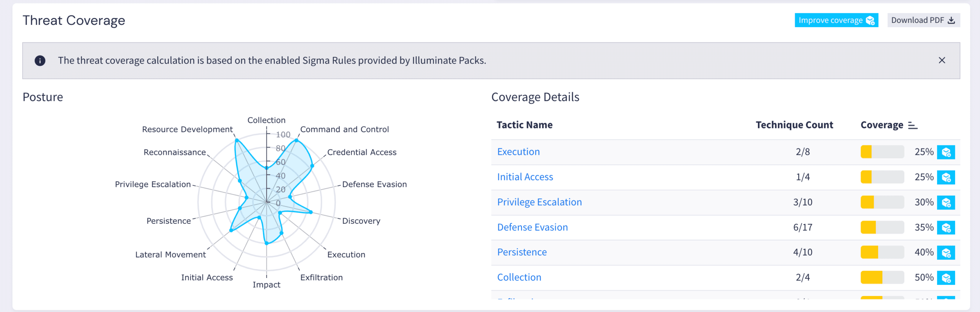Viewport: 980px width, 312px height.
Task: Click the improve coverage icon for Privilege Escalation
Action: coord(946,203)
